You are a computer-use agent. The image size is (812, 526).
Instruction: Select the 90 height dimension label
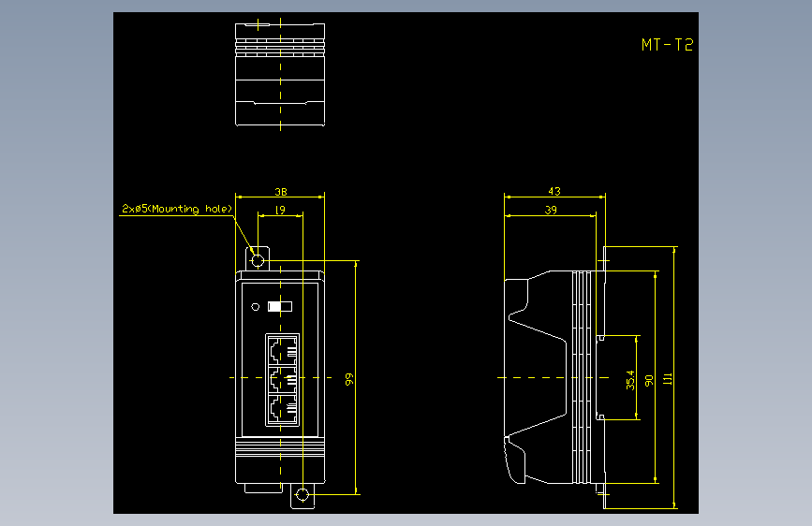(649, 381)
